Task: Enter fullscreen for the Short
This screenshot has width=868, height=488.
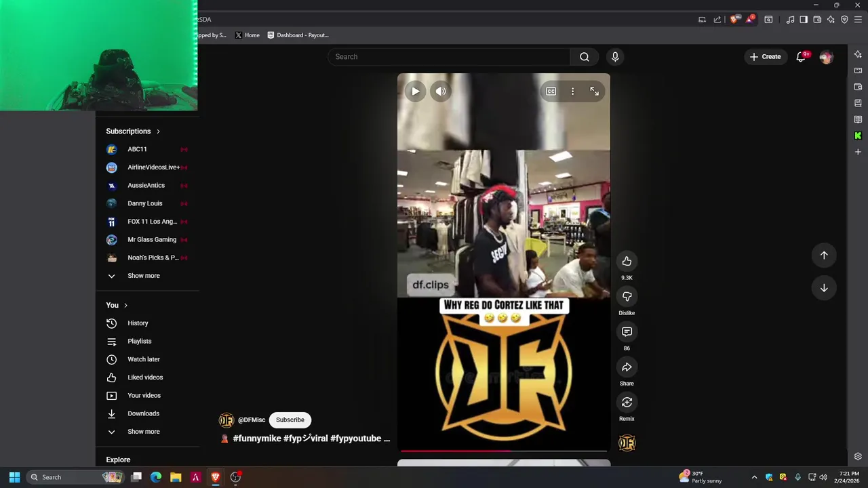Action: click(594, 91)
